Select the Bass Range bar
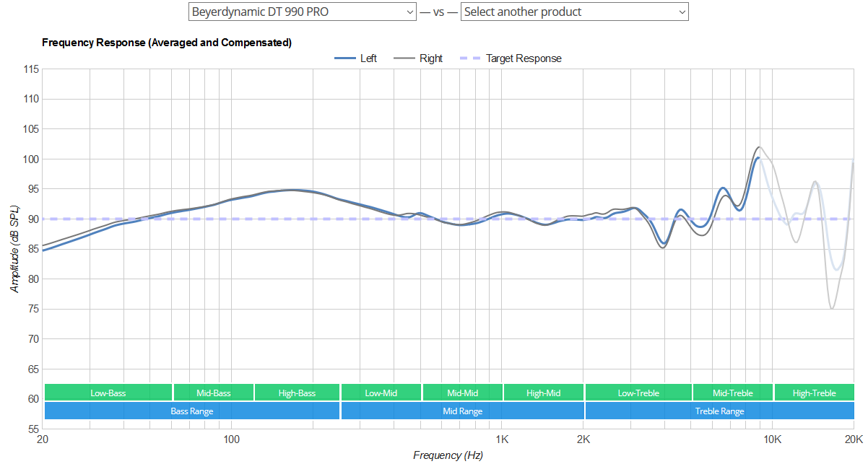Image resolution: width=868 pixels, height=464 pixels. tap(192, 411)
